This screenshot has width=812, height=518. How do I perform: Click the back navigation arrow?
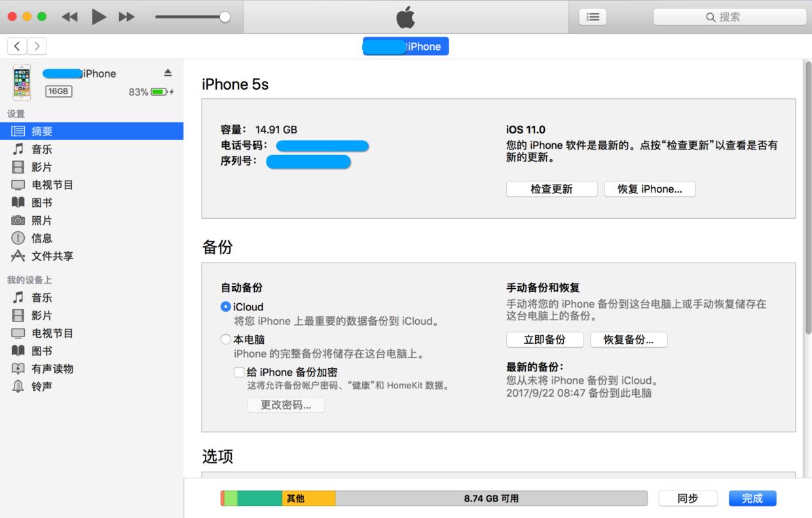tap(16, 46)
